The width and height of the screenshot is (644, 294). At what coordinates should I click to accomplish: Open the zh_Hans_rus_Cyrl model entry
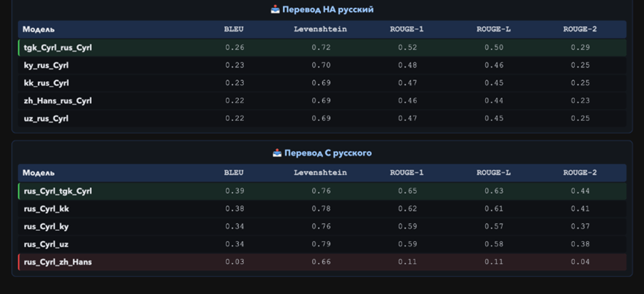coord(58,101)
